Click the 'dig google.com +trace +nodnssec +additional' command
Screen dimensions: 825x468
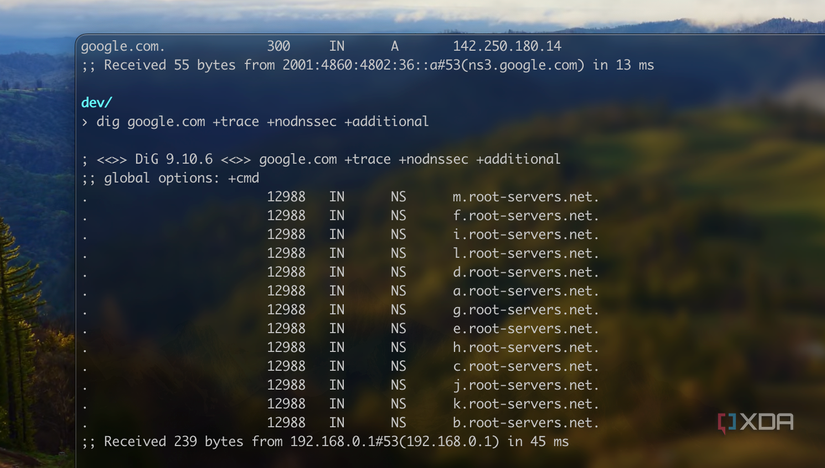(262, 122)
